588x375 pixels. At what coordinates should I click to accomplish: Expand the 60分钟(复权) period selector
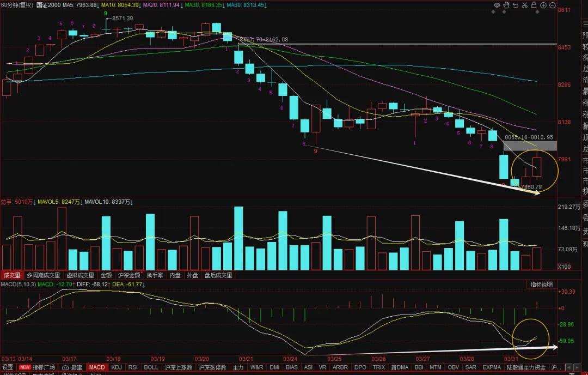[x=17, y=5]
